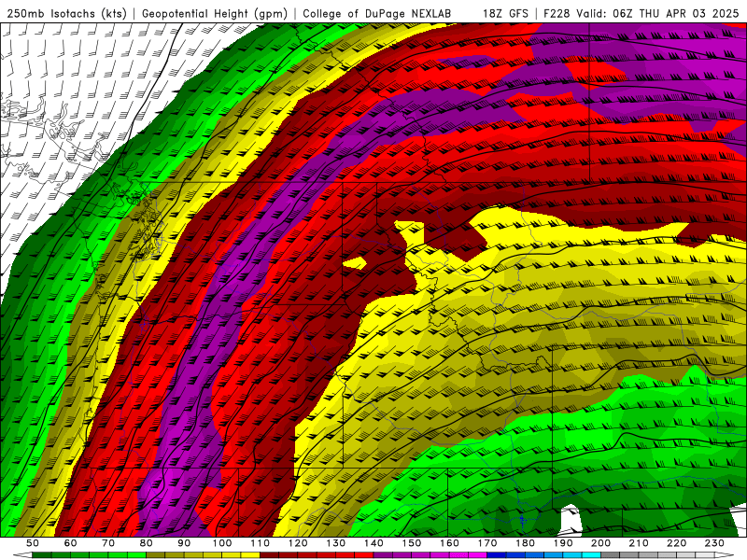Click the 100 label on the colorbar scale
The height and width of the screenshot is (560, 747).
221,543
